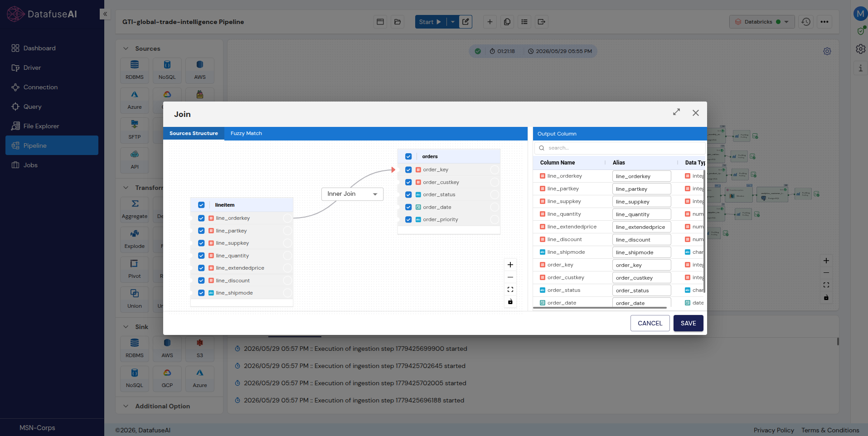Expand the Additional Option section
Viewport: 868px width, 436px height.
tap(126, 406)
